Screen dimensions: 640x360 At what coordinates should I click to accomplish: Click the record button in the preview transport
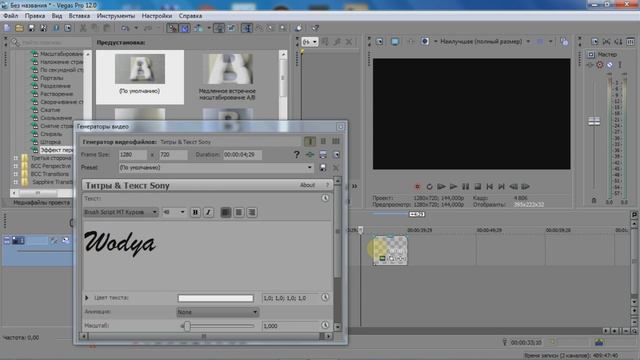(x=417, y=187)
